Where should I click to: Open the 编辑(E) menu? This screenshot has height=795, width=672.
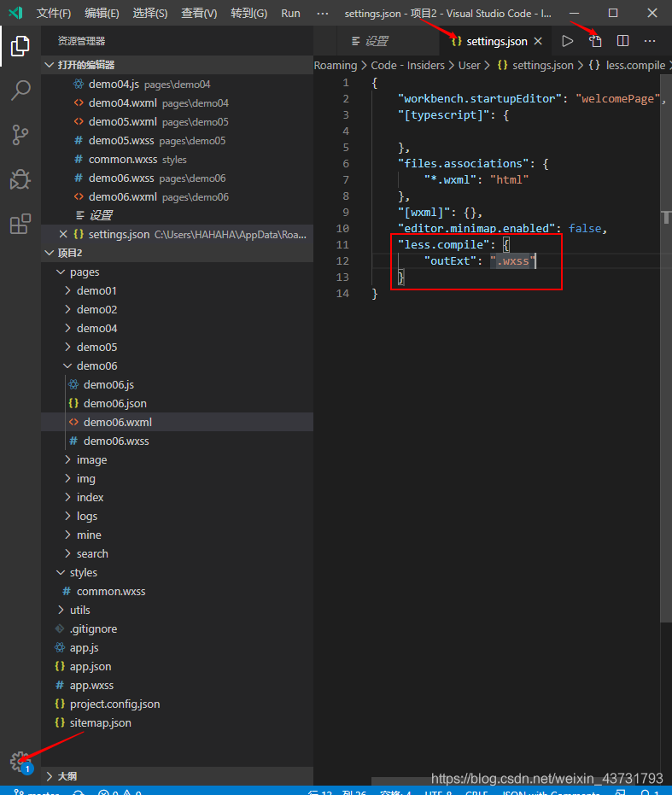102,13
